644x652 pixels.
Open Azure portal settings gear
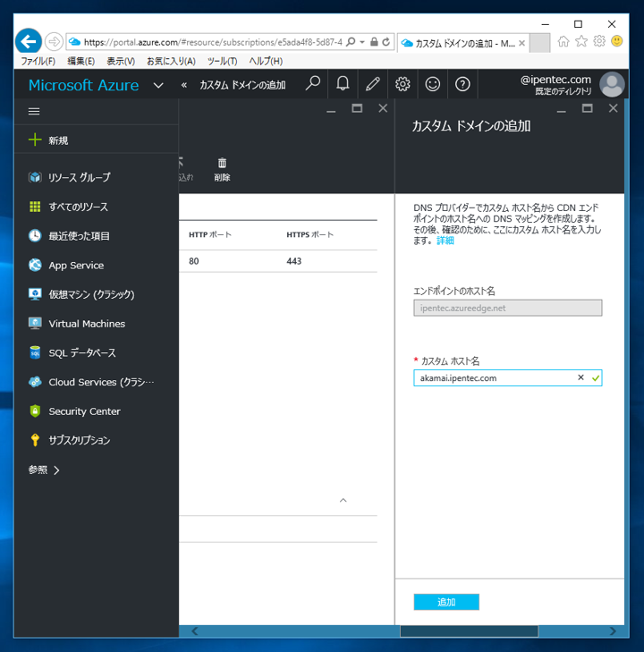[x=402, y=84]
